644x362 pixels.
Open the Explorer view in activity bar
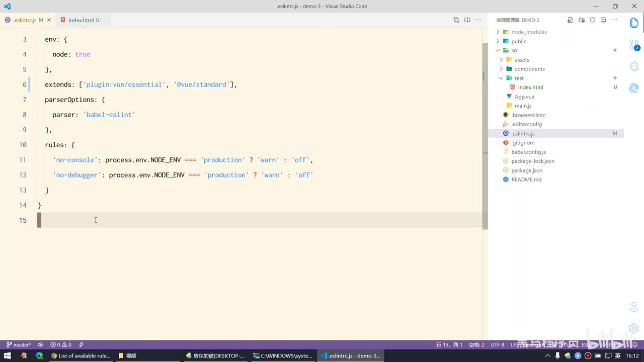[634, 23]
